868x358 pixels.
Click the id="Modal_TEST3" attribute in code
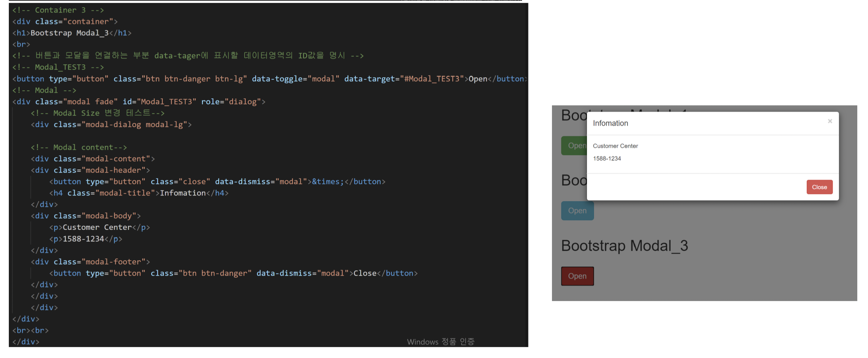point(159,102)
